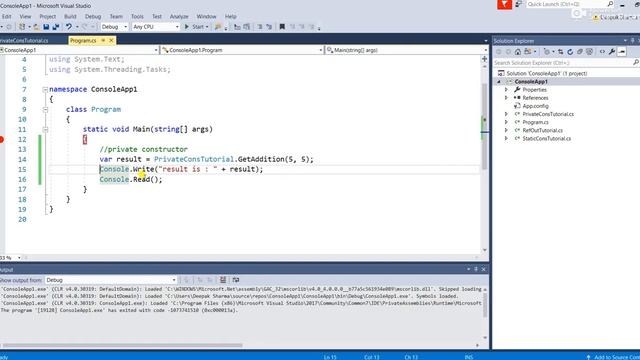The image size is (640, 360).
Task: Auto-hide pin on Output panel
Action: point(476,269)
